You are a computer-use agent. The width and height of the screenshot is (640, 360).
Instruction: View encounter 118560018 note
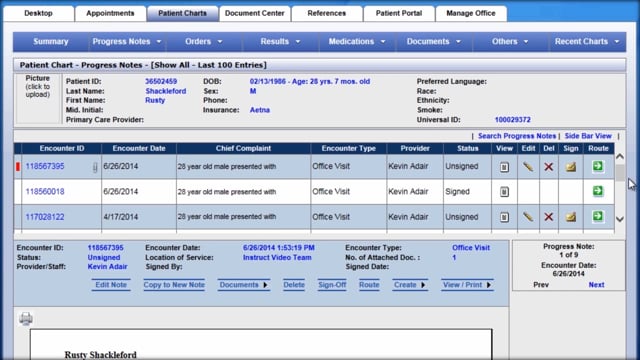click(x=504, y=192)
